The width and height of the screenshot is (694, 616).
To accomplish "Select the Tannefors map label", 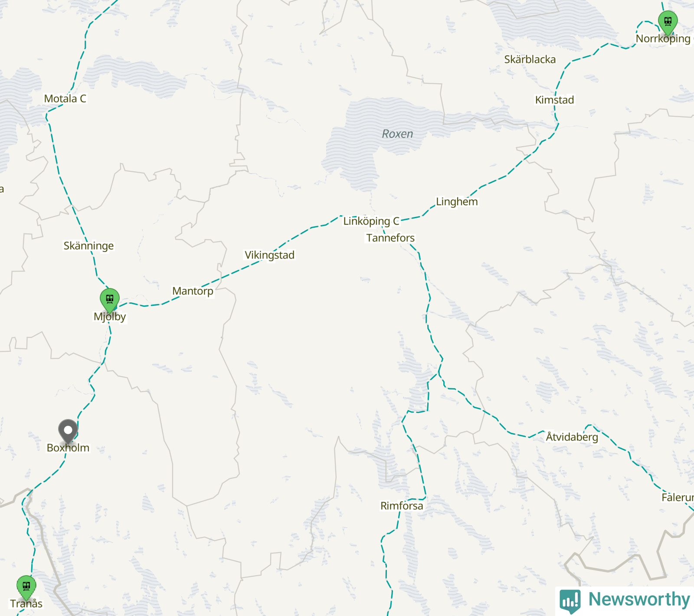I will coord(390,238).
